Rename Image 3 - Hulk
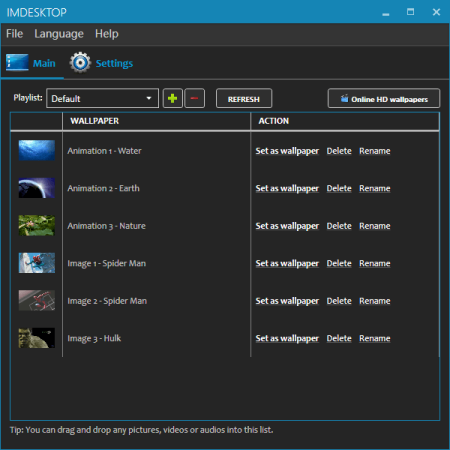 click(x=375, y=338)
